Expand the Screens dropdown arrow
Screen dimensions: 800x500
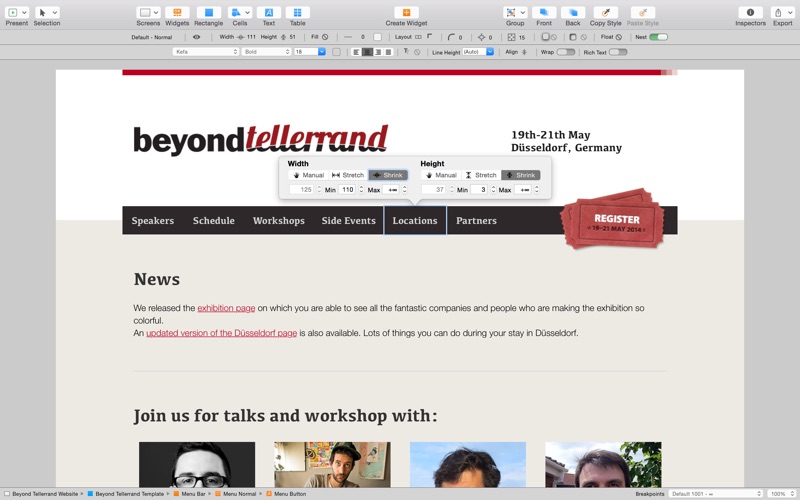point(156,12)
